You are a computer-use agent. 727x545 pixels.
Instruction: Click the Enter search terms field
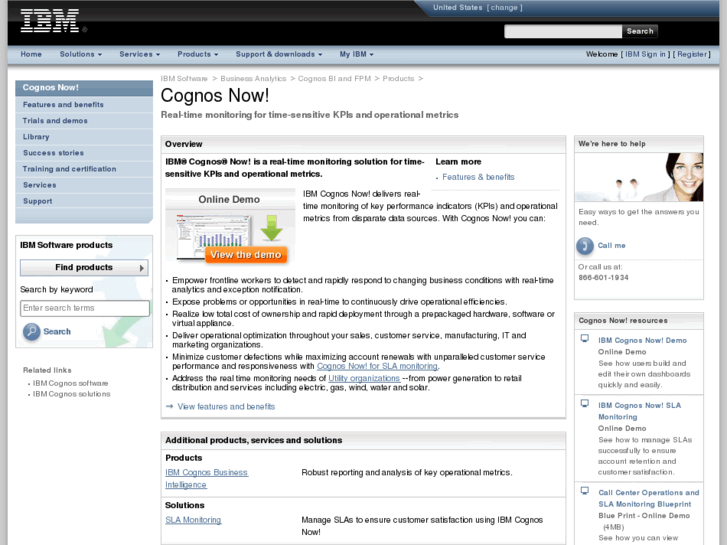coord(85,308)
